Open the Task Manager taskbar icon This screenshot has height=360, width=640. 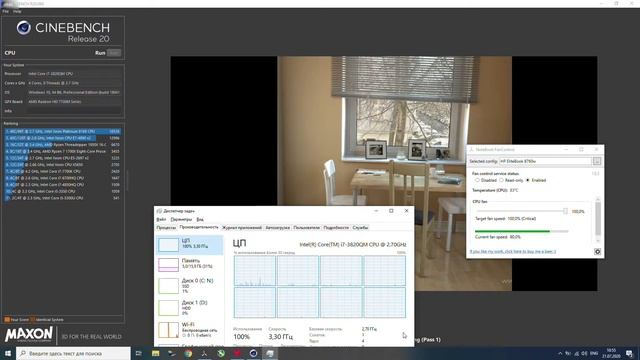(x=270, y=353)
